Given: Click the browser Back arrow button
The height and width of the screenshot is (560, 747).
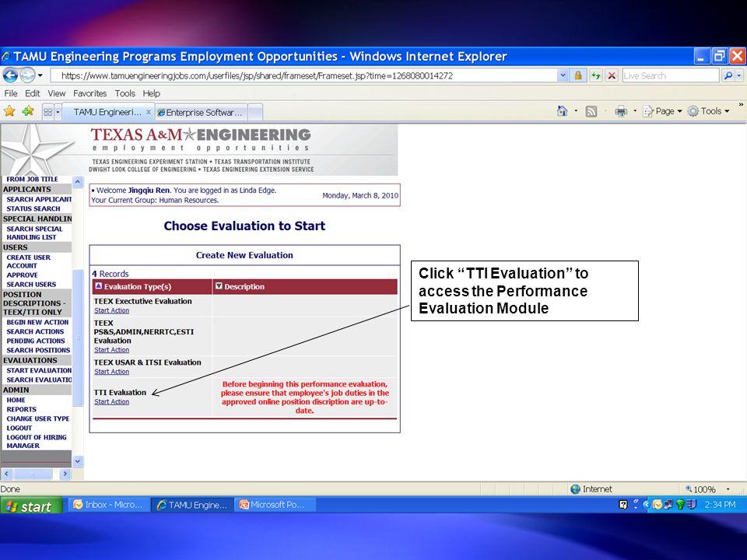Looking at the screenshot, I should [10, 75].
